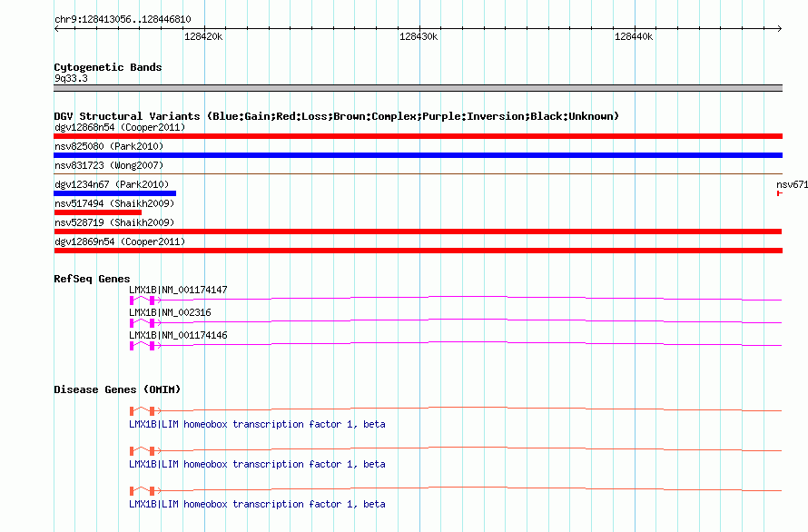Viewport: 808px width, 532px height.
Task: Click the cut-off nsv671 label at right edge
Action: click(792, 184)
